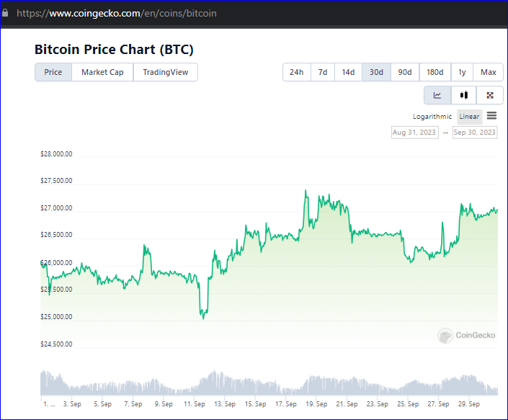508x420 pixels.
Task: Choose the Max range button
Action: 489,72
